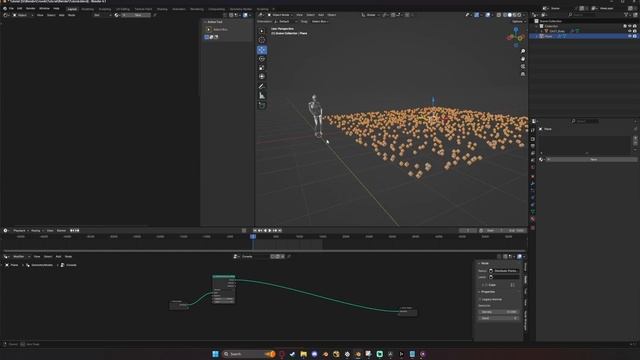Click the pan view hand icon
The height and width of the screenshot is (360, 640).
click(x=523, y=59)
